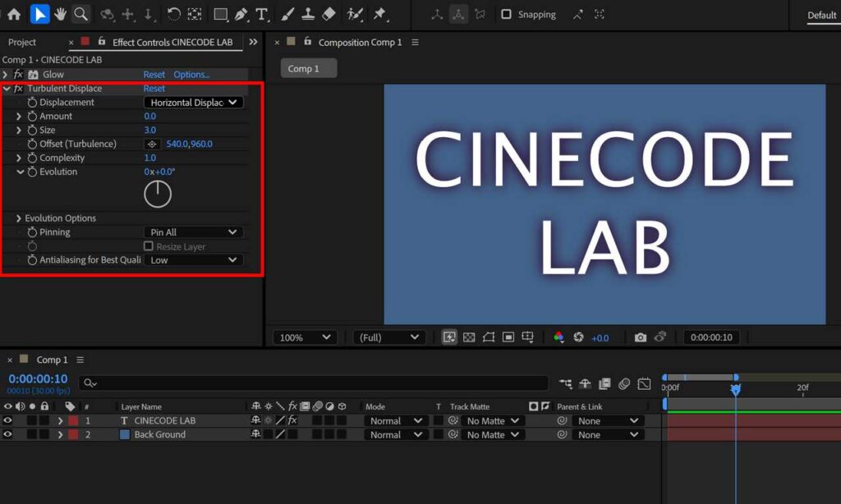Select the Clone Stamp tool
Screen dimensions: 841x504
(308, 15)
